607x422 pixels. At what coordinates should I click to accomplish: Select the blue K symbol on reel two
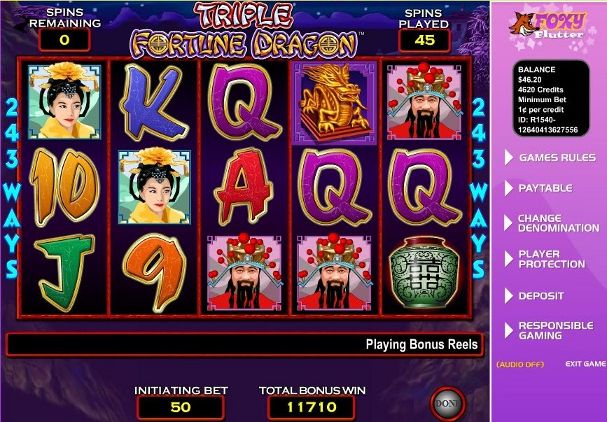(154, 103)
